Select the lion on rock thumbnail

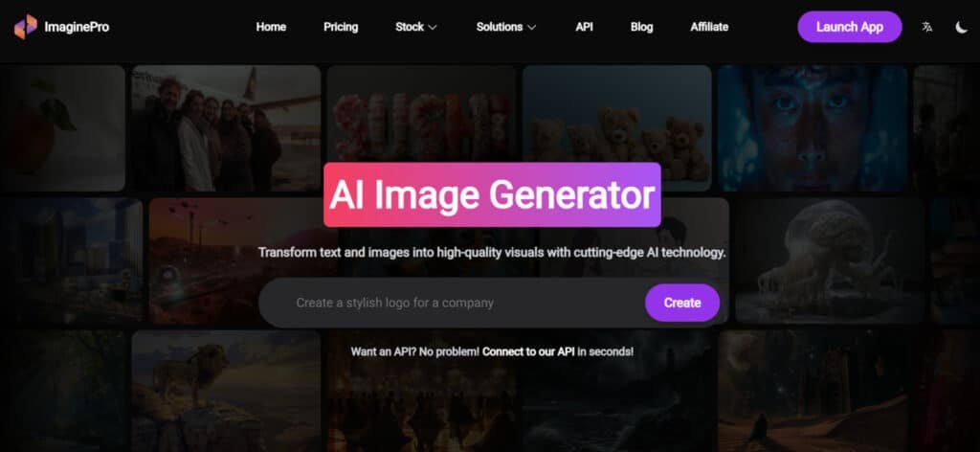pyautogui.click(x=226, y=391)
